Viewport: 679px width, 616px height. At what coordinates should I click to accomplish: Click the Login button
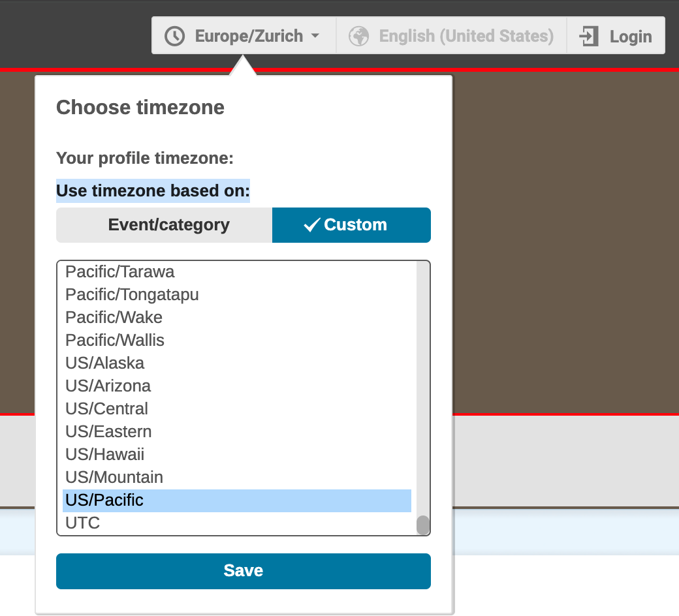(x=616, y=36)
